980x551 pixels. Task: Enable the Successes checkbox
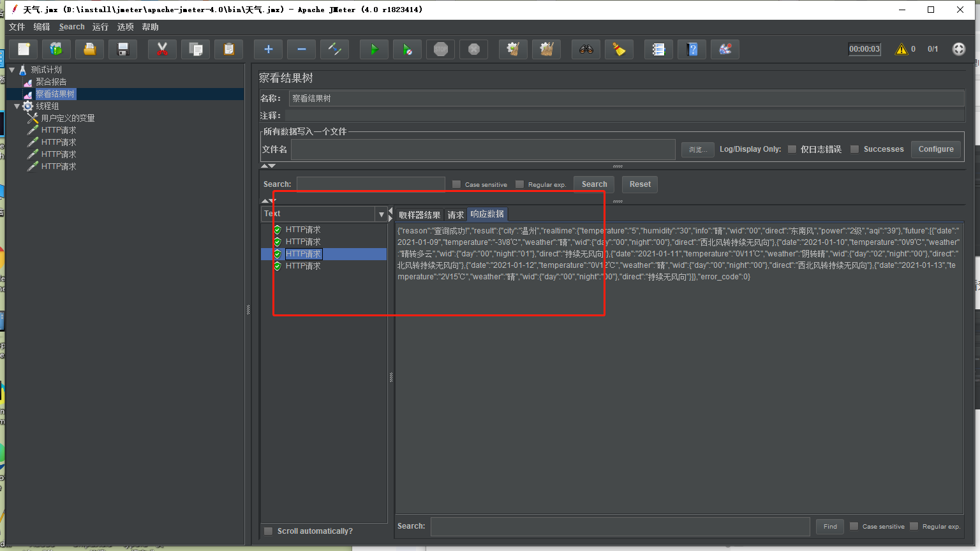tap(854, 149)
